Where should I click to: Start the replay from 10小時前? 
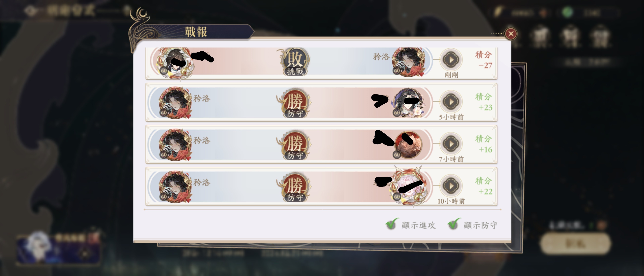point(451,186)
